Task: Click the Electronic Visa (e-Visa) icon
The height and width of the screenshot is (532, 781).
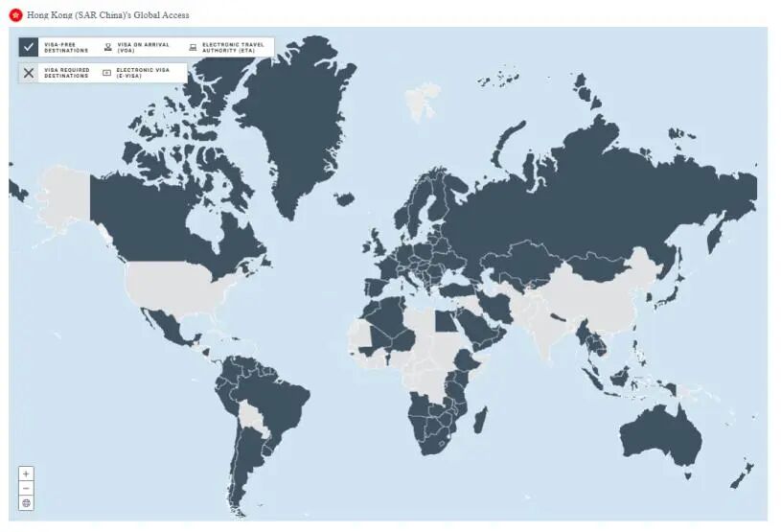Action: pos(106,73)
